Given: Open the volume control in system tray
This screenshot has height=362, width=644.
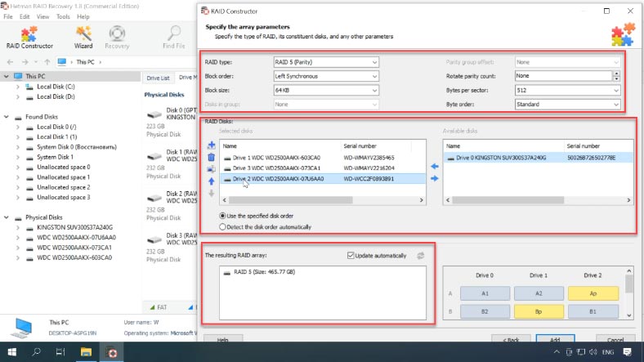Looking at the screenshot, I should point(593,352).
